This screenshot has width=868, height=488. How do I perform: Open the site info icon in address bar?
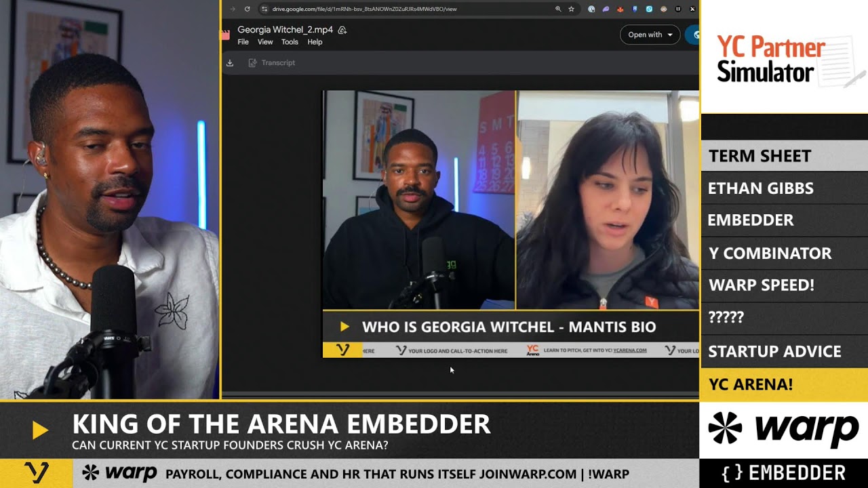pyautogui.click(x=264, y=9)
